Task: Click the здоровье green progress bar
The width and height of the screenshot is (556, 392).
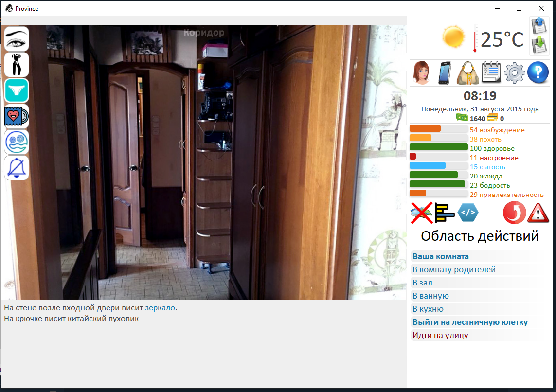Action: pos(439,147)
